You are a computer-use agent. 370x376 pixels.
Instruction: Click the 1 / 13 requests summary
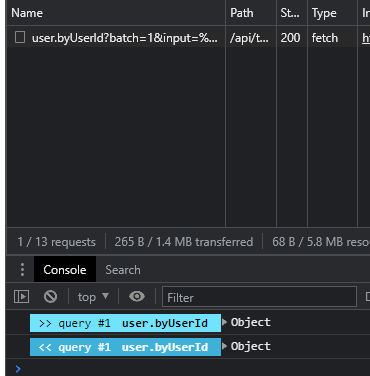click(x=56, y=242)
